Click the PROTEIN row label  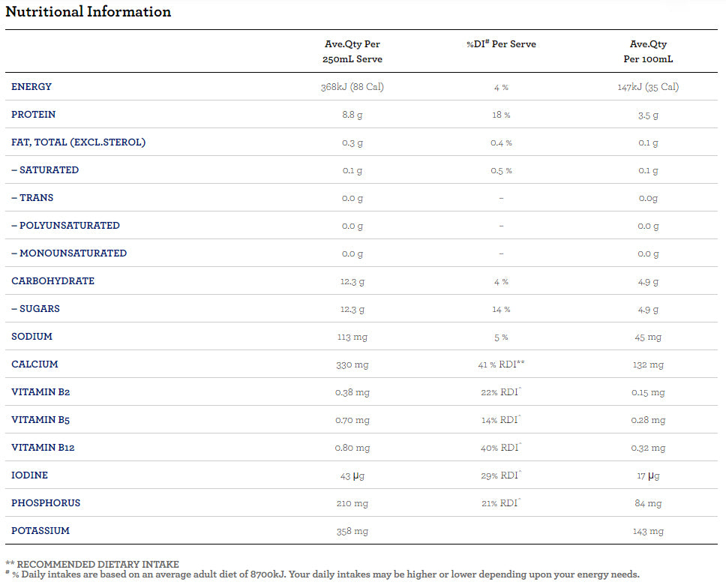point(34,115)
